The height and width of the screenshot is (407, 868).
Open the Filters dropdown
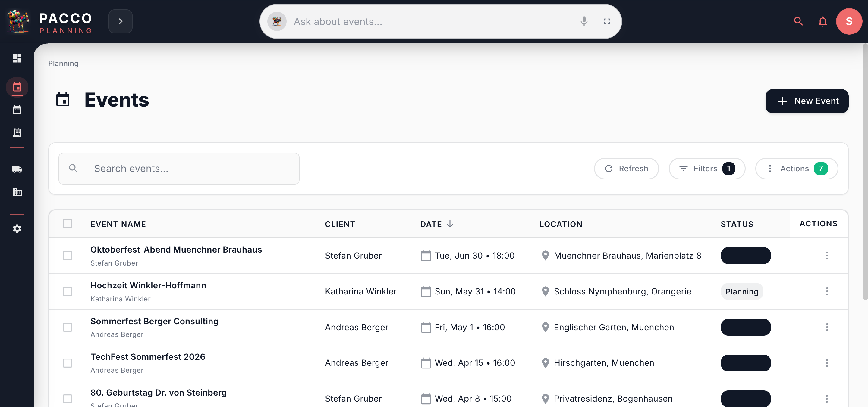coord(706,168)
